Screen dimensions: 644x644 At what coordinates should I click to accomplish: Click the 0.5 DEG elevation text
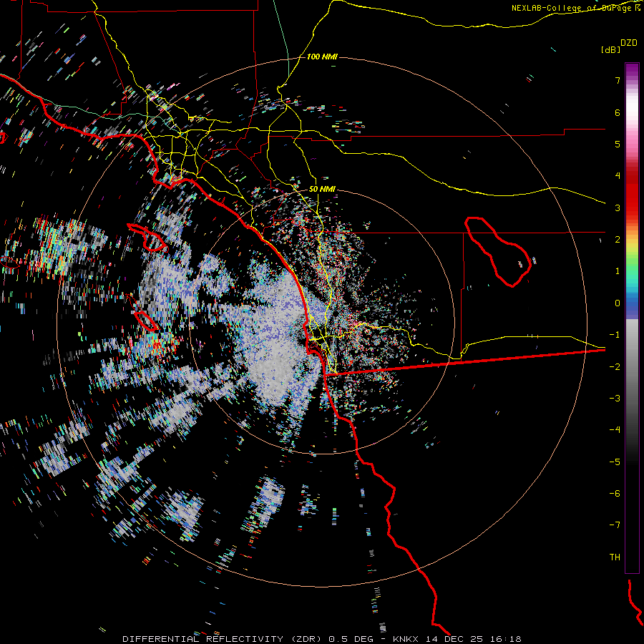pos(351,639)
